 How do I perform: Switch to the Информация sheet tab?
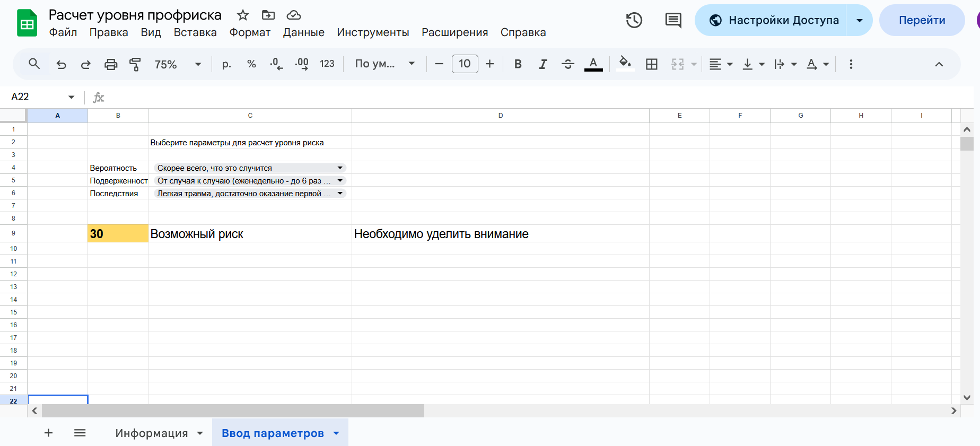point(152,433)
